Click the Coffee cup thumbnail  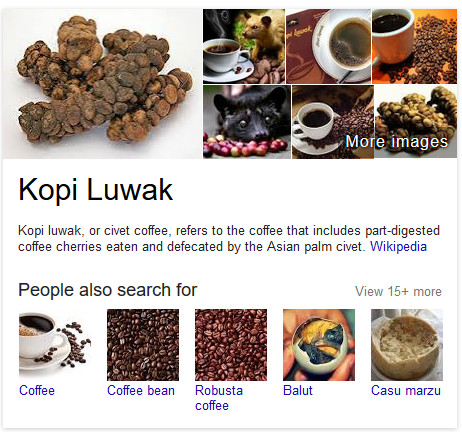coord(55,345)
